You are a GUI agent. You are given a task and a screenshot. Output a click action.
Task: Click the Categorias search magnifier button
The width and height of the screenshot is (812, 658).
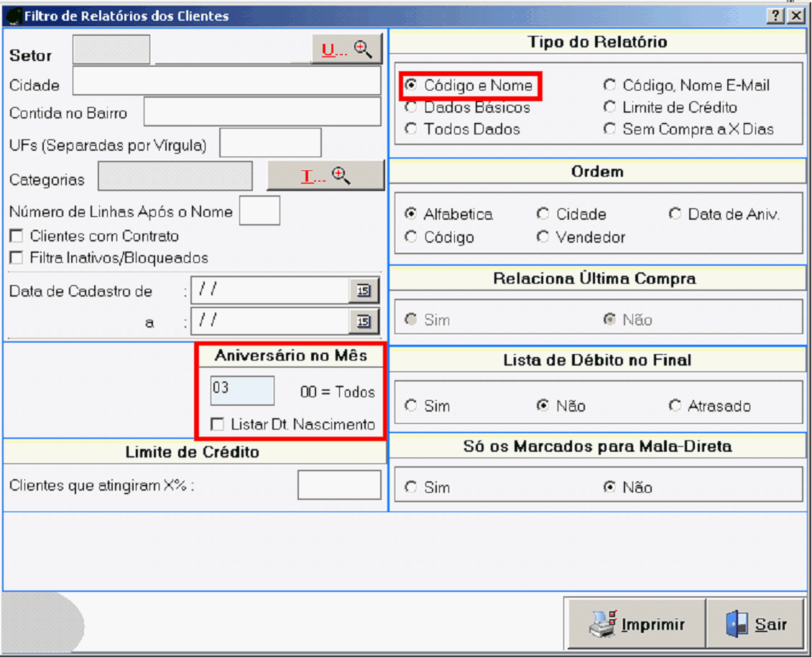click(326, 176)
